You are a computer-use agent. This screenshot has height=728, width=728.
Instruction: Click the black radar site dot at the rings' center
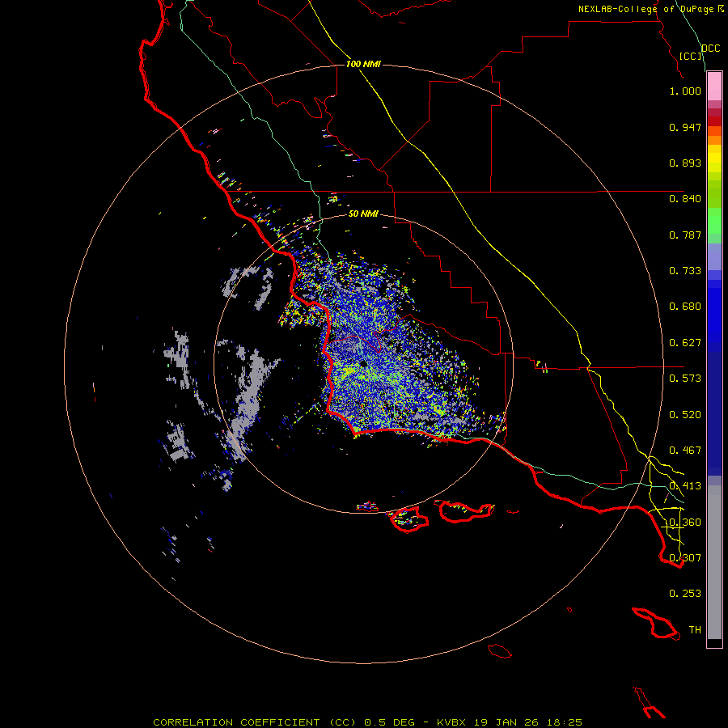point(363,363)
